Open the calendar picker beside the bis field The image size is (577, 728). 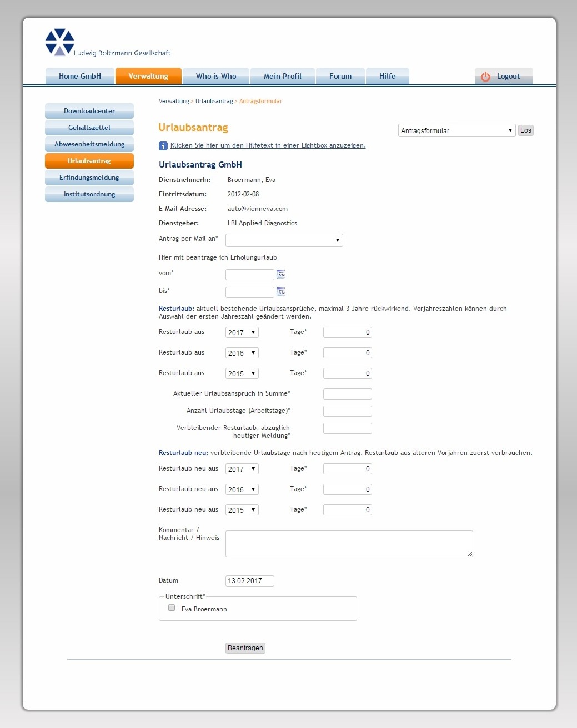point(281,292)
